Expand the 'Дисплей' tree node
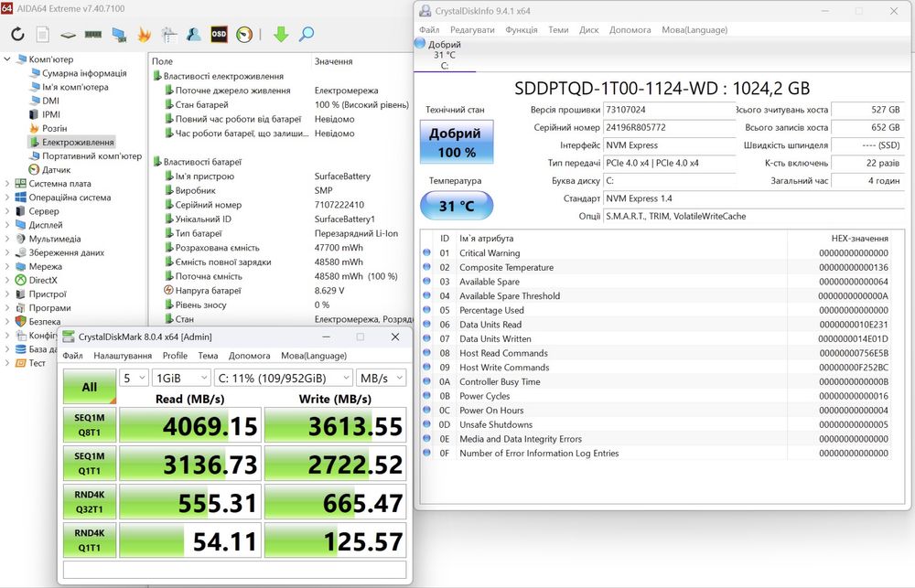This screenshot has width=915, height=588. [x=7, y=225]
